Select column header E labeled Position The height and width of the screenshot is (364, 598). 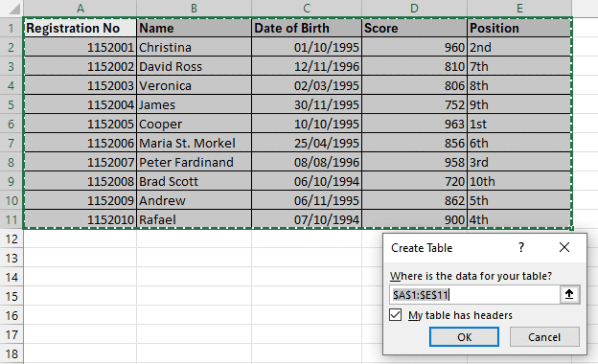520,8
